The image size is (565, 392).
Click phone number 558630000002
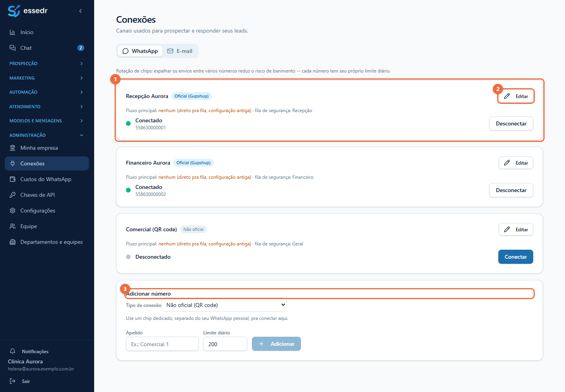[x=151, y=194]
